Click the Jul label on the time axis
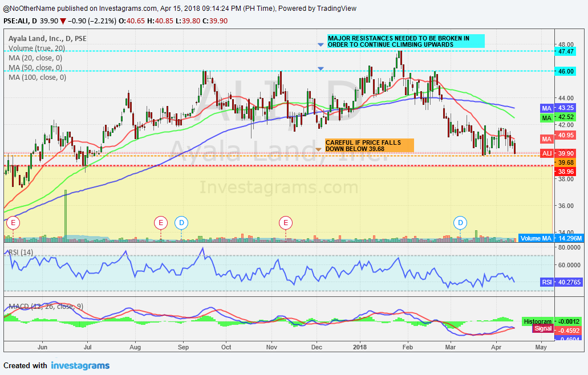The image size is (588, 375). (87, 347)
